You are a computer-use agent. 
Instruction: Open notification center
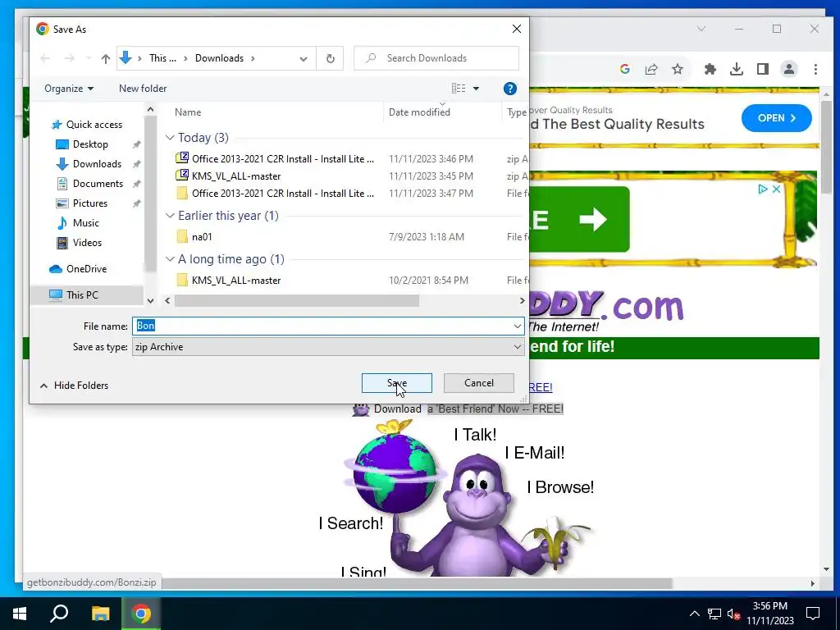(813, 614)
